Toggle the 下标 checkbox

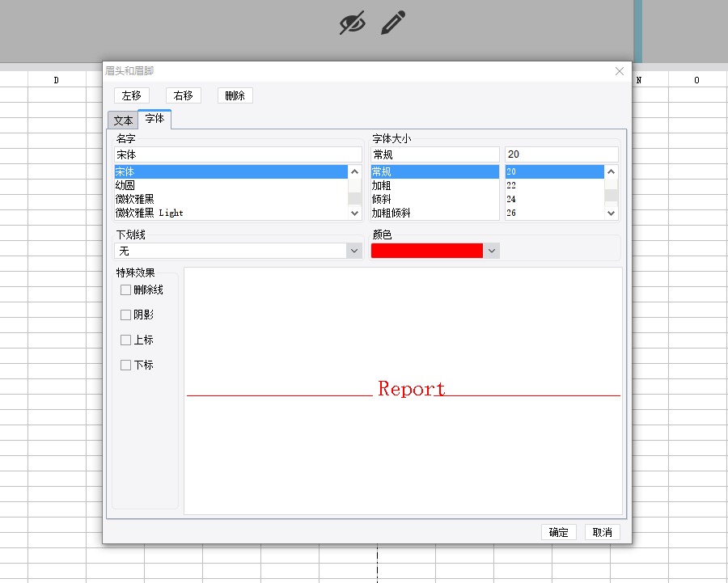pyautogui.click(x=125, y=365)
